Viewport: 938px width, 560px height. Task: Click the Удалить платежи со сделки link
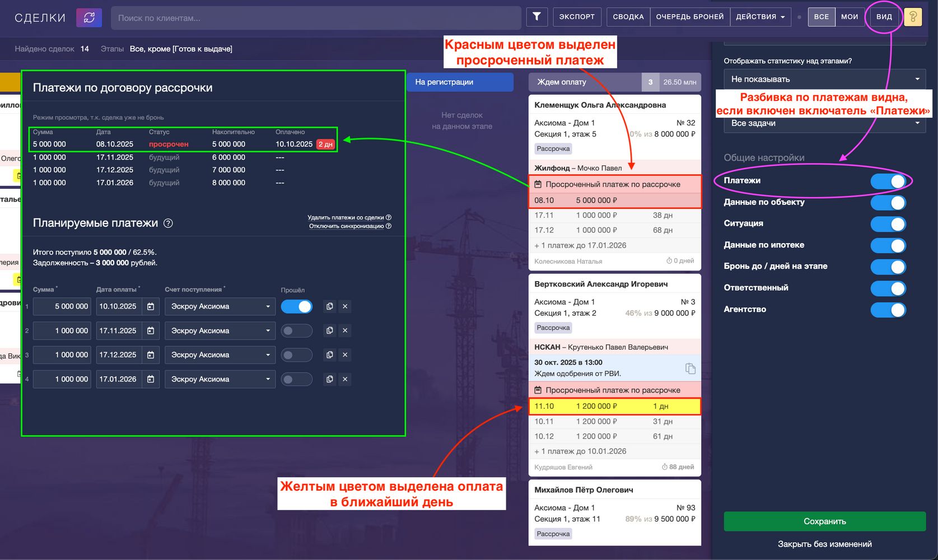pyautogui.click(x=346, y=217)
